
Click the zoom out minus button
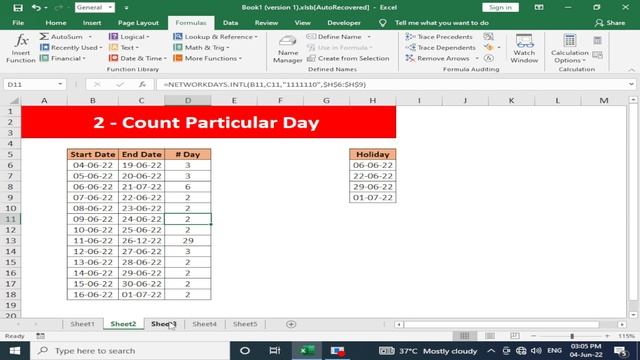coord(533,336)
